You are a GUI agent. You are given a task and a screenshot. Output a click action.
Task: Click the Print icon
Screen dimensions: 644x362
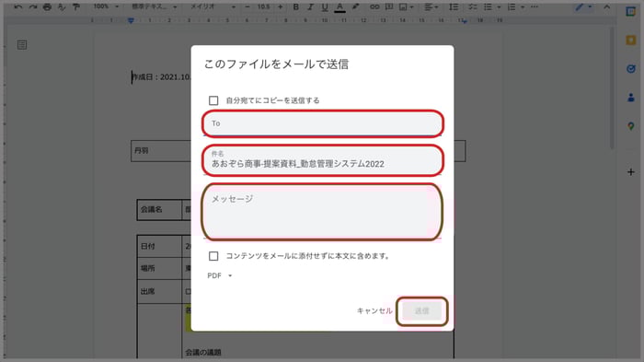click(47, 7)
